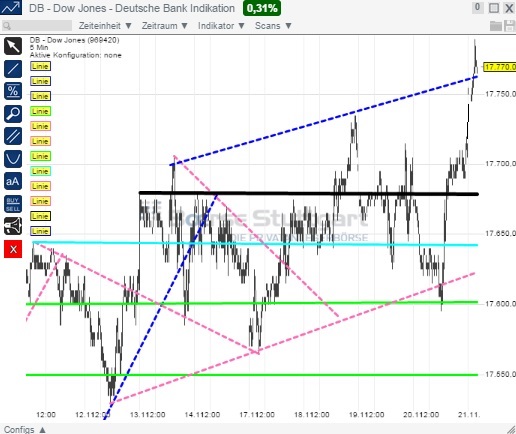Click the 17.112:00 time axis label
Screen dimensions: 516x434
coord(257,415)
